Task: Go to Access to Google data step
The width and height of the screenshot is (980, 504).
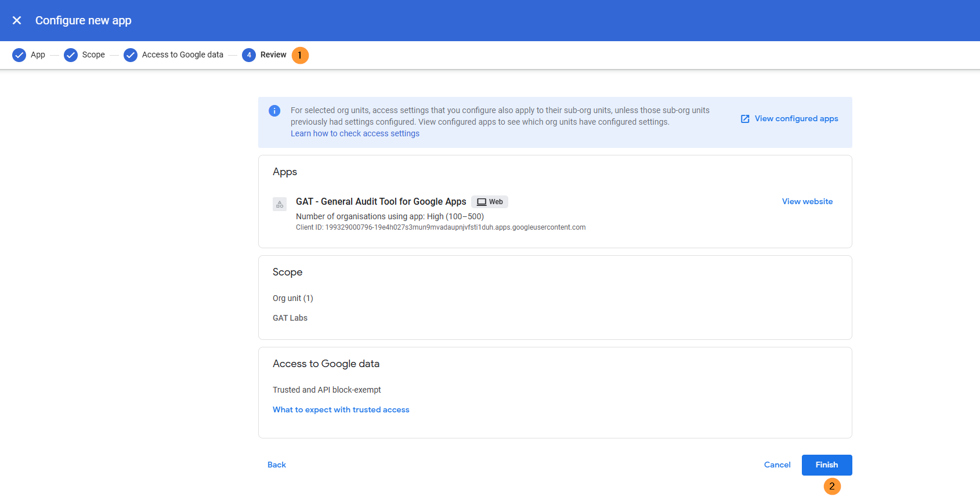Action: (x=182, y=55)
